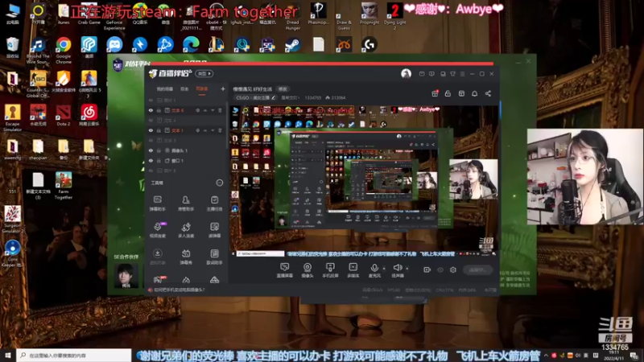Open the mode switch pill beside logo
The height and width of the screenshot is (362, 644).
204,73
